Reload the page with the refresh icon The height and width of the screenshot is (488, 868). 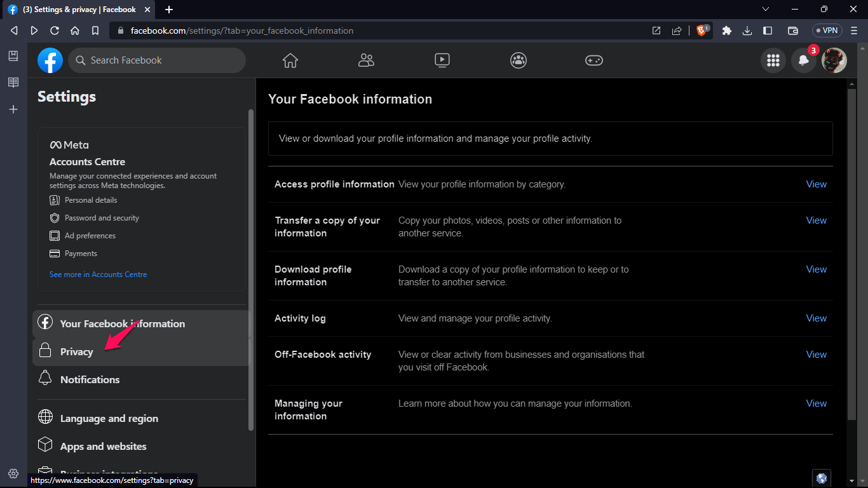click(x=55, y=30)
